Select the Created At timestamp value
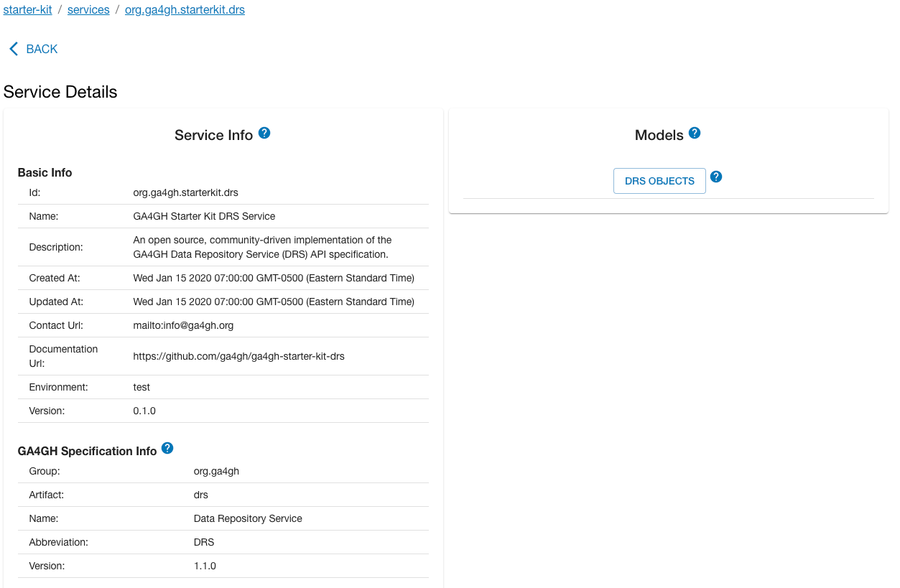 pos(274,278)
